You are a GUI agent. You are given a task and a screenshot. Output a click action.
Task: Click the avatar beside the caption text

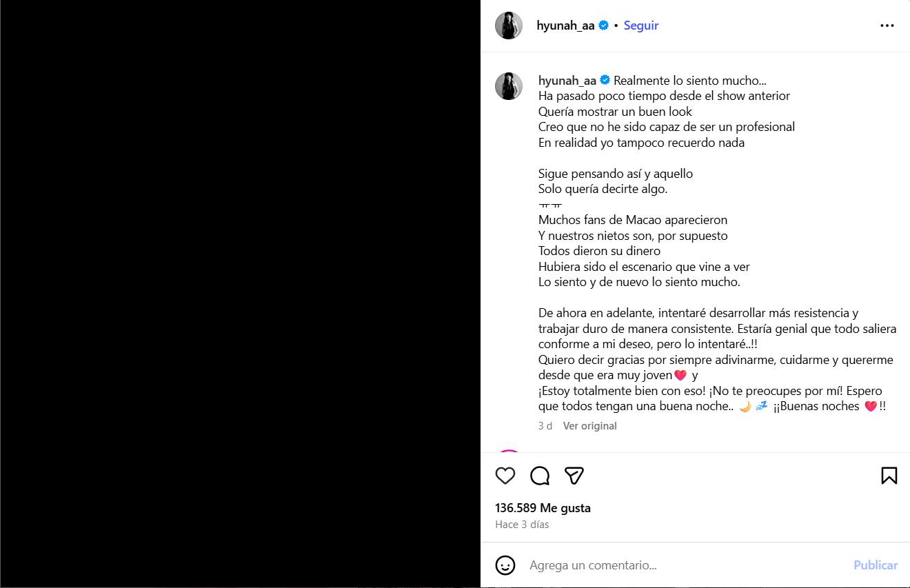[509, 86]
